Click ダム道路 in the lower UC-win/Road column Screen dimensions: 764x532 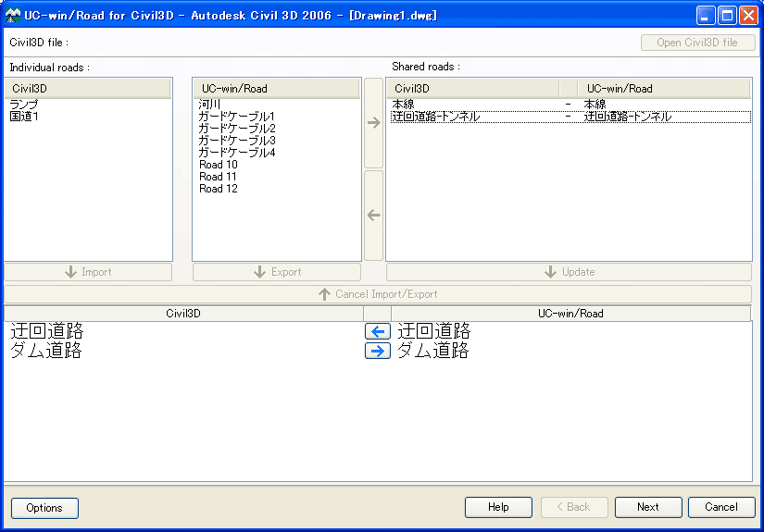coord(433,351)
